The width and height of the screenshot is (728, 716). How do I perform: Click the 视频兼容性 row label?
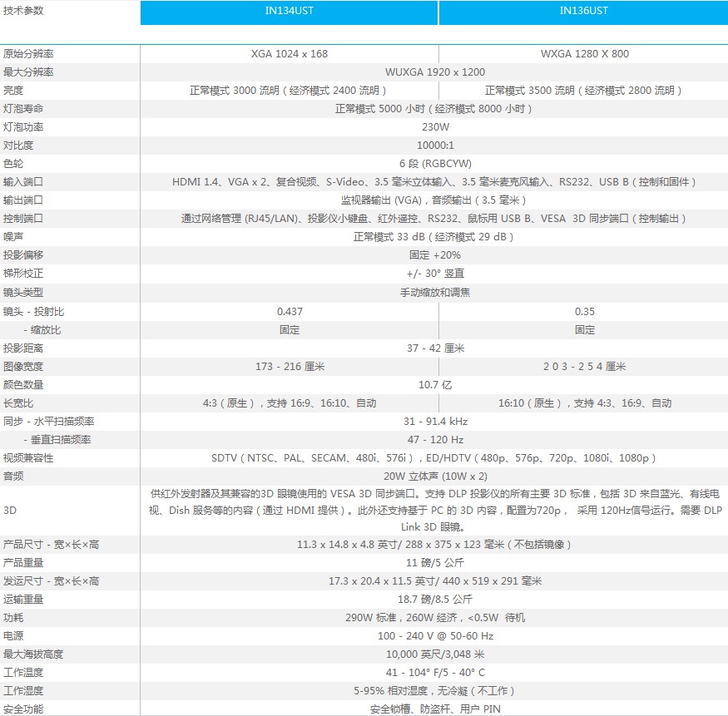click(28, 458)
